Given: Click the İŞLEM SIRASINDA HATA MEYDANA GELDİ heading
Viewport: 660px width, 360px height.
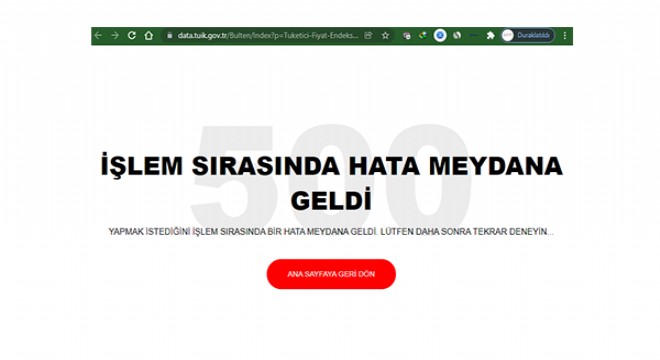Looking at the screenshot, I should (332, 183).
